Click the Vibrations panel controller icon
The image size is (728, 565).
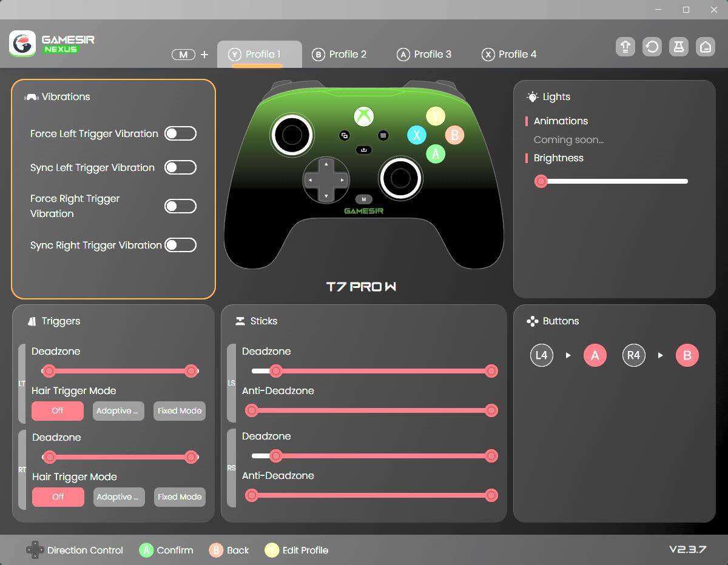32,97
